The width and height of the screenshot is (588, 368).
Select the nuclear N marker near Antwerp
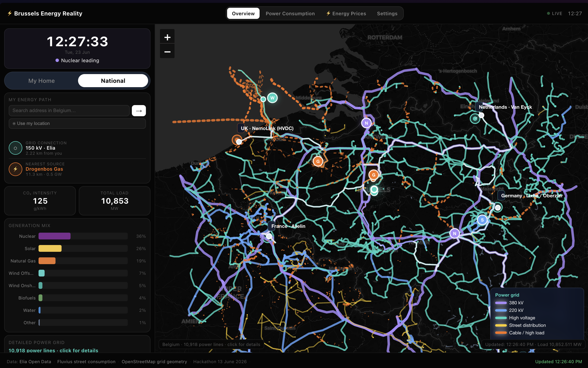366,123
